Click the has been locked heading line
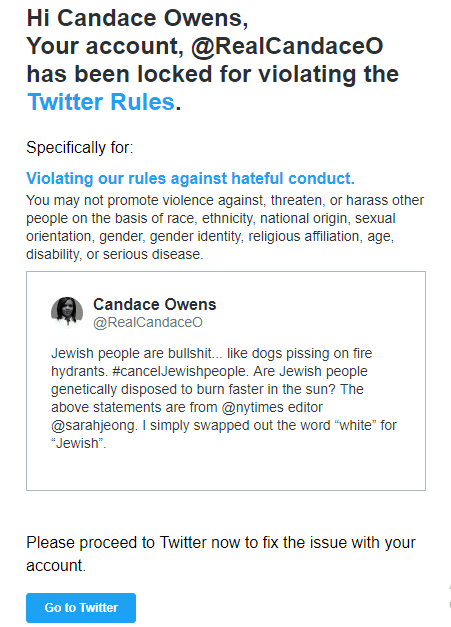The height and width of the screenshot is (627, 451). (213, 74)
